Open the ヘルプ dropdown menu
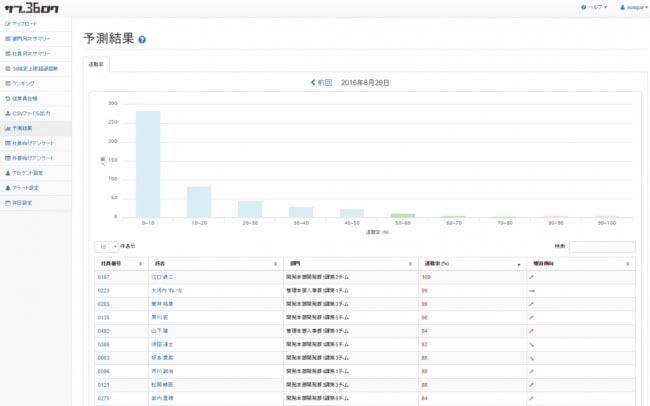The image size is (650, 406). 593,7
